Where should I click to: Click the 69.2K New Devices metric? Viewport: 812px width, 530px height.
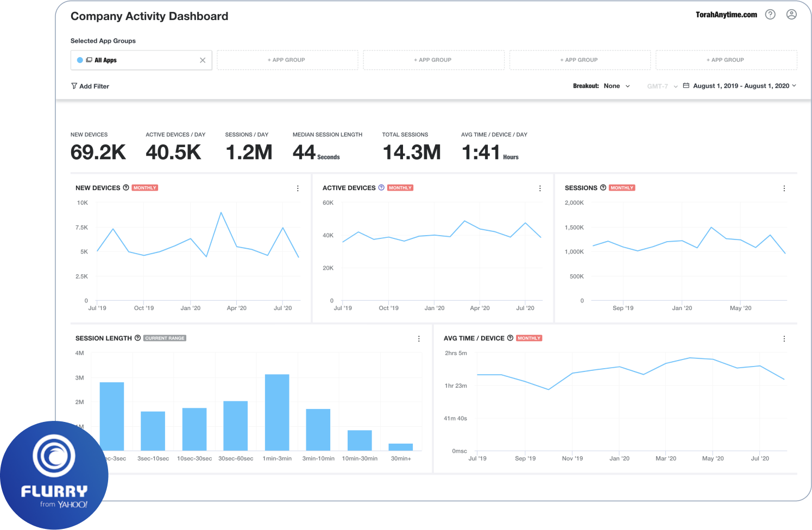pos(98,153)
